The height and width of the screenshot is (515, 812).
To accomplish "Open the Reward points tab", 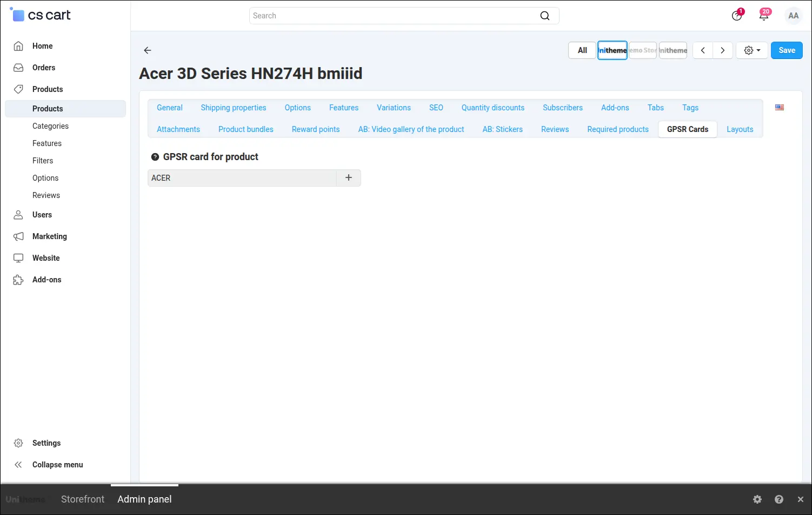I will click(316, 129).
